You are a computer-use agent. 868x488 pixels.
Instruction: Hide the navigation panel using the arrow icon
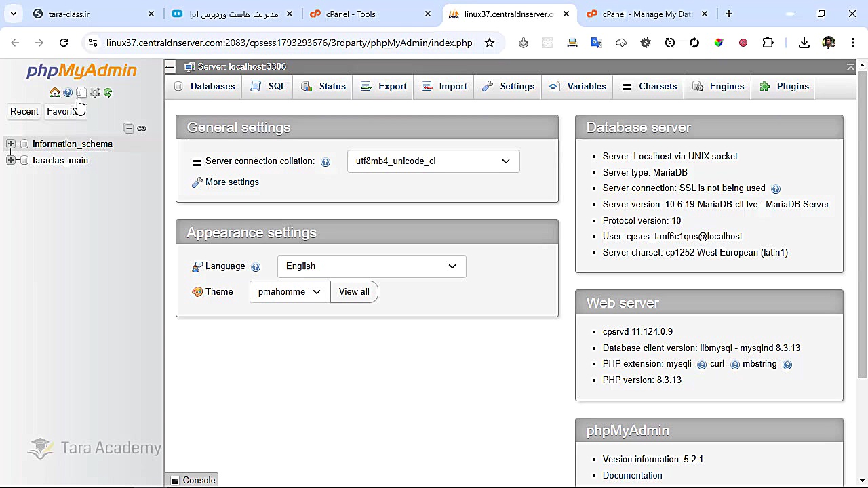[170, 66]
